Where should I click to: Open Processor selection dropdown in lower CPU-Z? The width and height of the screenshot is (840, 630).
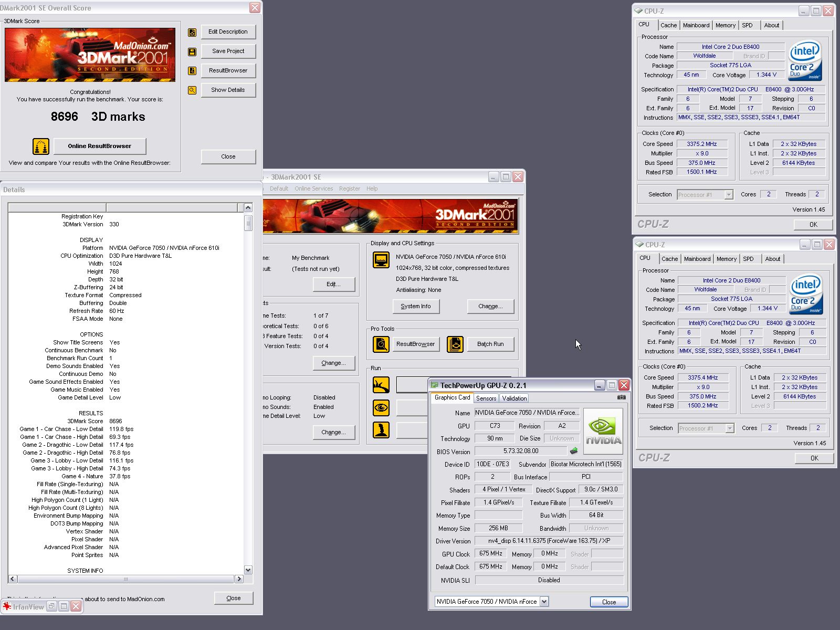click(x=730, y=428)
